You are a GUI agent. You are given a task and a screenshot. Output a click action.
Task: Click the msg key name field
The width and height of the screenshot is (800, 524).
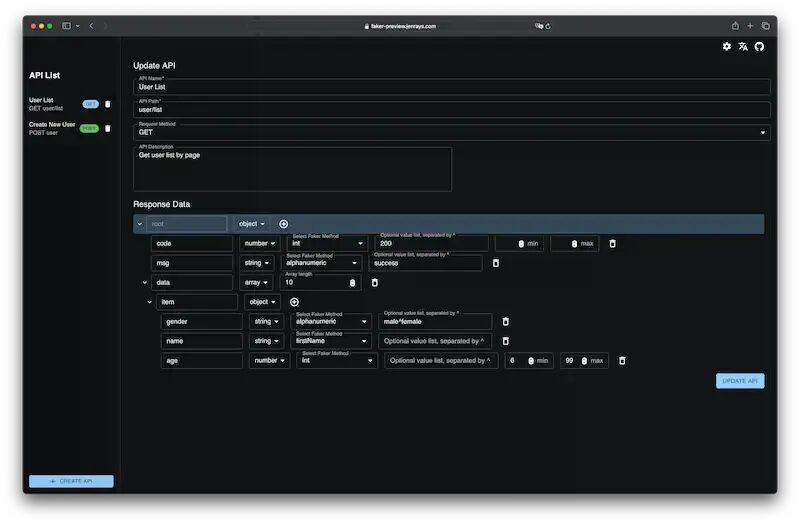[x=192, y=263]
